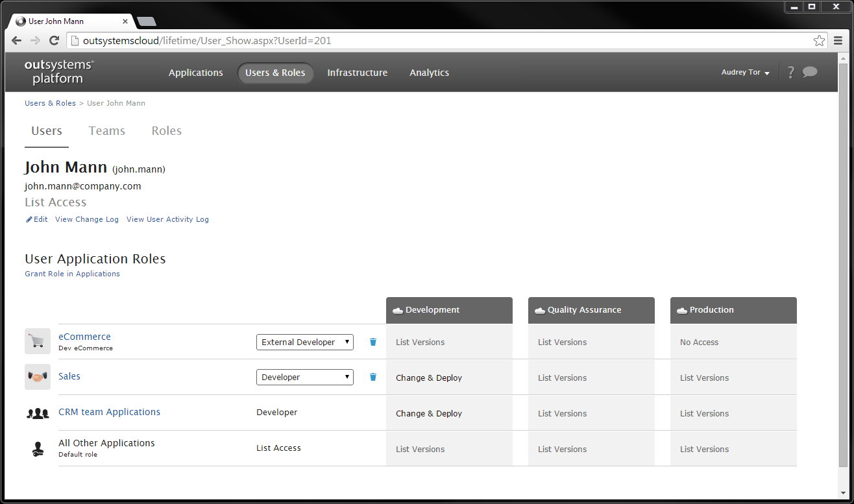Delete the eCommerce role using its trash icon
854x504 pixels.
372,342
